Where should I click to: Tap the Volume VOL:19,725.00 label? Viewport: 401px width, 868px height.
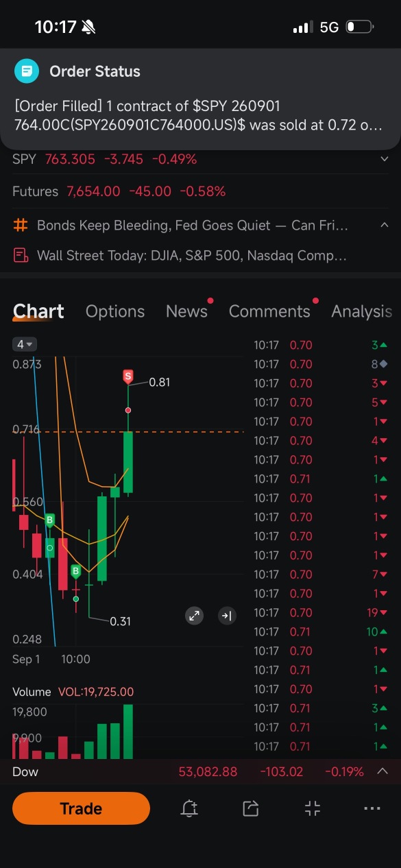pyautogui.click(x=73, y=692)
